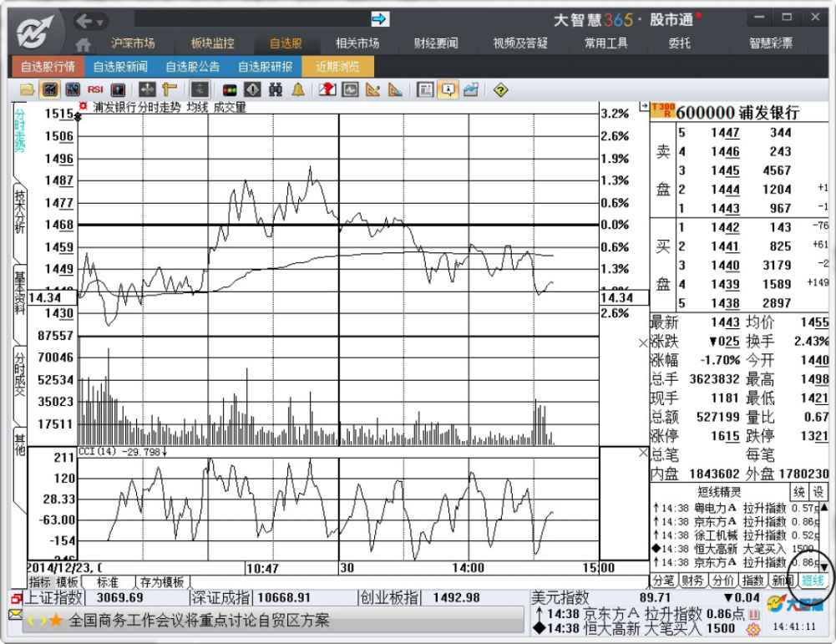Open the 相关市场 menu
This screenshot has width=836, height=644.
click(357, 43)
